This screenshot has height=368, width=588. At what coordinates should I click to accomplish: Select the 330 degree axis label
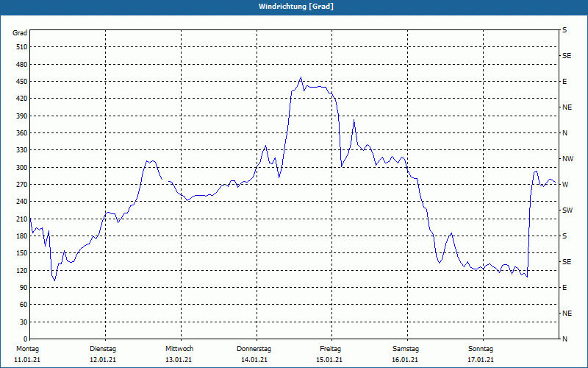tap(22, 150)
